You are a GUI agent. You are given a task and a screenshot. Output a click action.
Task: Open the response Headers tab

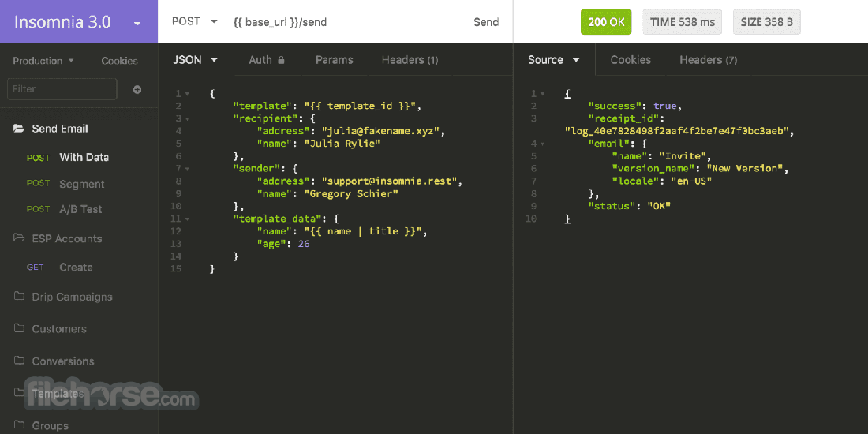click(x=708, y=60)
